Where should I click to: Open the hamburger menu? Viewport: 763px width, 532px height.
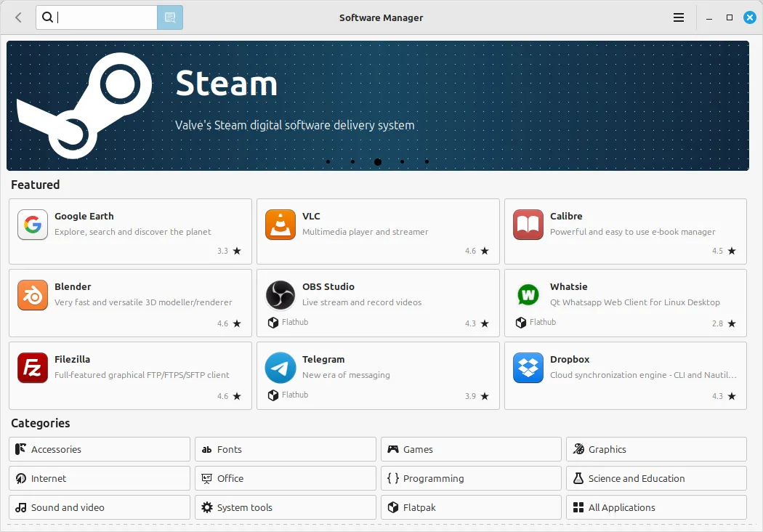tap(679, 17)
